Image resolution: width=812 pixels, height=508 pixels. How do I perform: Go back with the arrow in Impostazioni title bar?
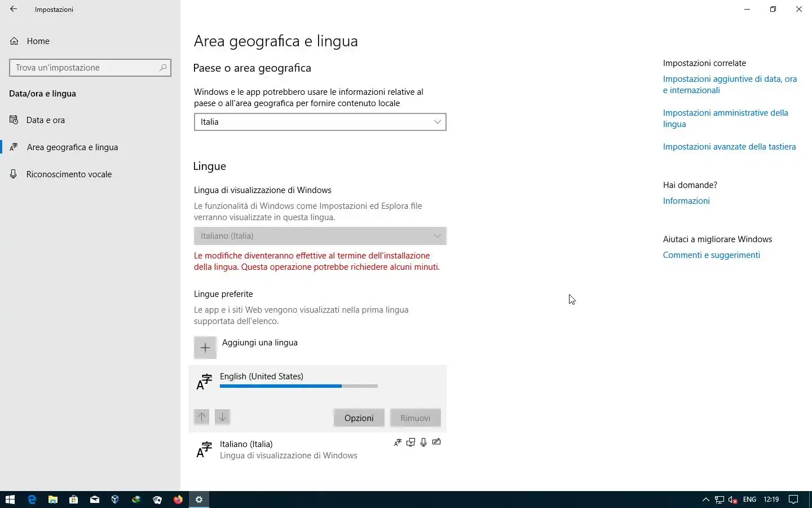tap(14, 9)
